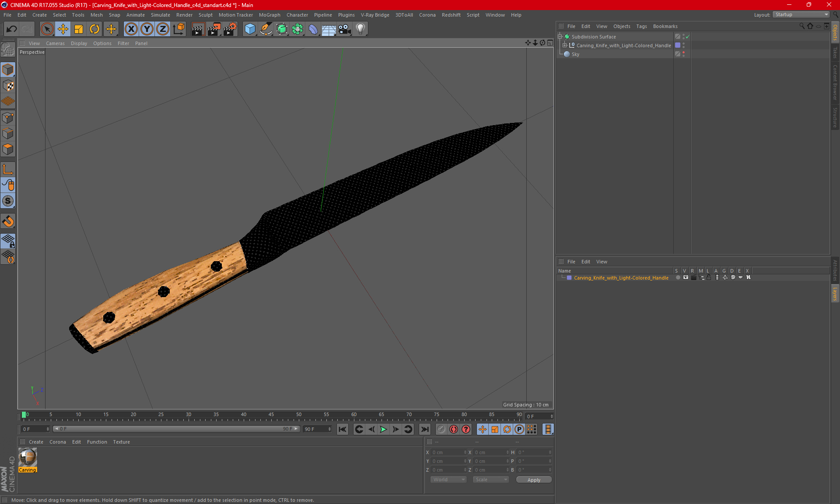Open the World coordinate dropdown
This screenshot has height=504, width=840.
tap(448, 479)
